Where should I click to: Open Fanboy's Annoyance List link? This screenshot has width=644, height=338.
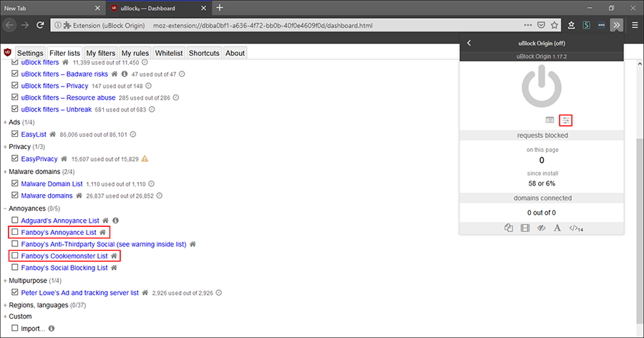coord(59,232)
